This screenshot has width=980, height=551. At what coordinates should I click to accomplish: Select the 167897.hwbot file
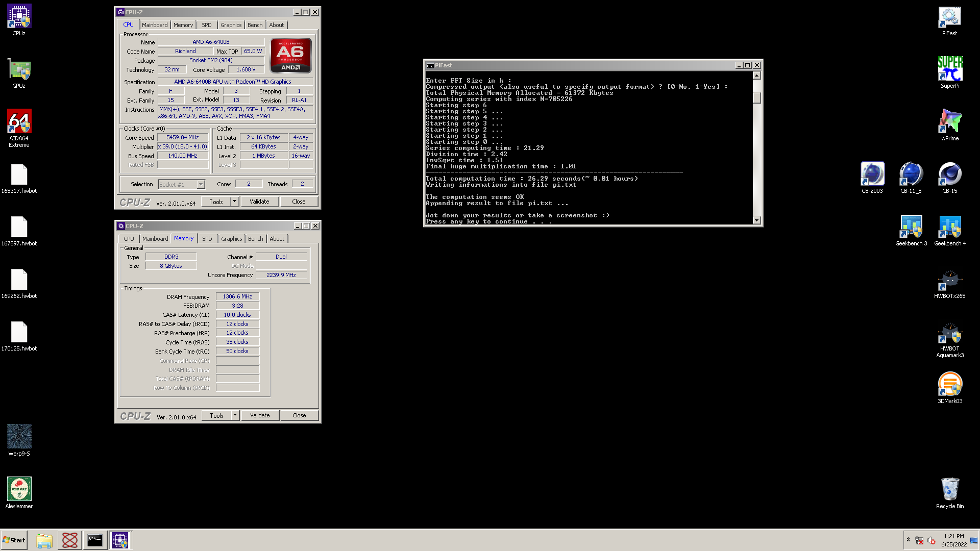coord(19,231)
